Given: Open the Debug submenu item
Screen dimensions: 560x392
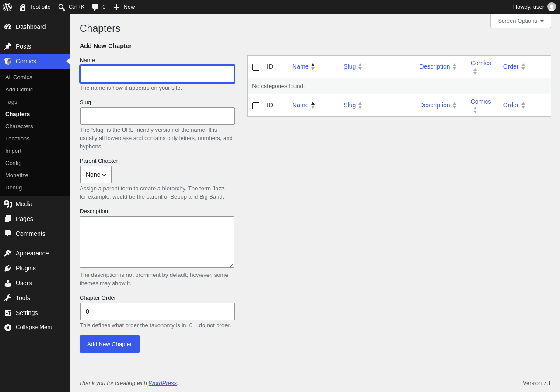Looking at the screenshot, I should [x=35, y=187].
